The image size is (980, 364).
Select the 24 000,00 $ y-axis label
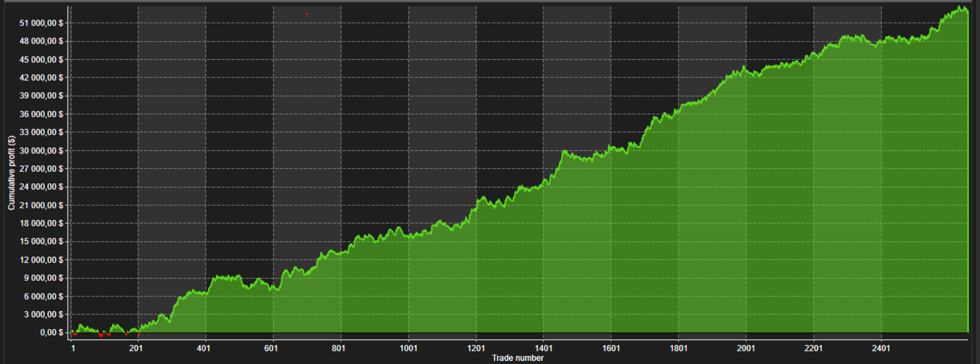pyautogui.click(x=41, y=187)
